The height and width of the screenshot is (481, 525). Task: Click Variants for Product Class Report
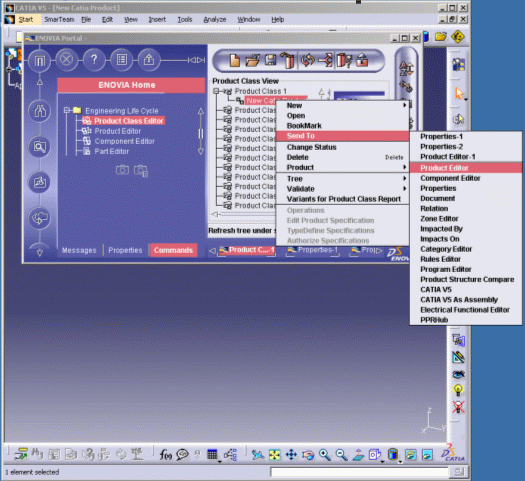pyautogui.click(x=342, y=199)
